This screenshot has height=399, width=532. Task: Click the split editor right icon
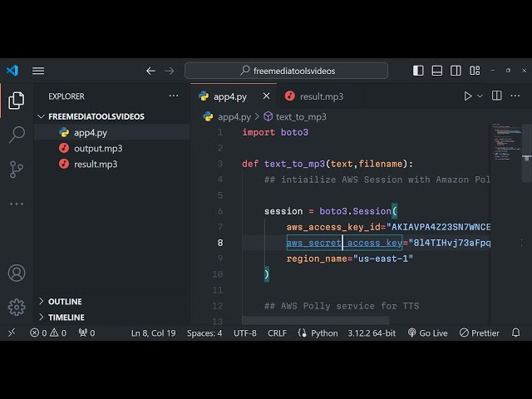[495, 96]
